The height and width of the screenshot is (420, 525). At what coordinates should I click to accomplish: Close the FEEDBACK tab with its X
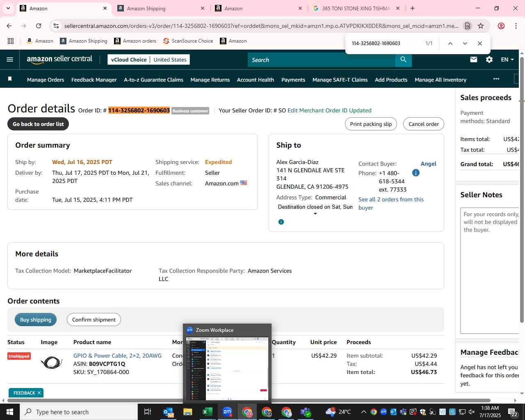(39, 393)
